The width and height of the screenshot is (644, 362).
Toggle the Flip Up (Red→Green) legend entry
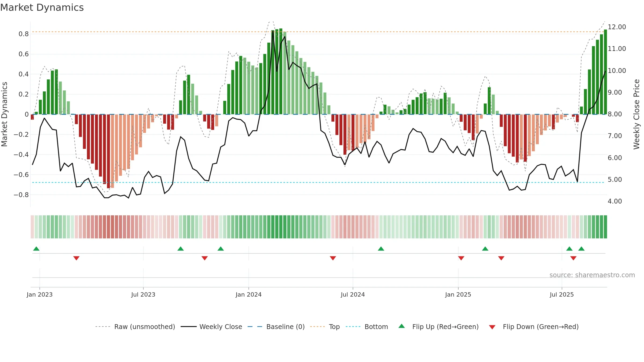click(438, 327)
